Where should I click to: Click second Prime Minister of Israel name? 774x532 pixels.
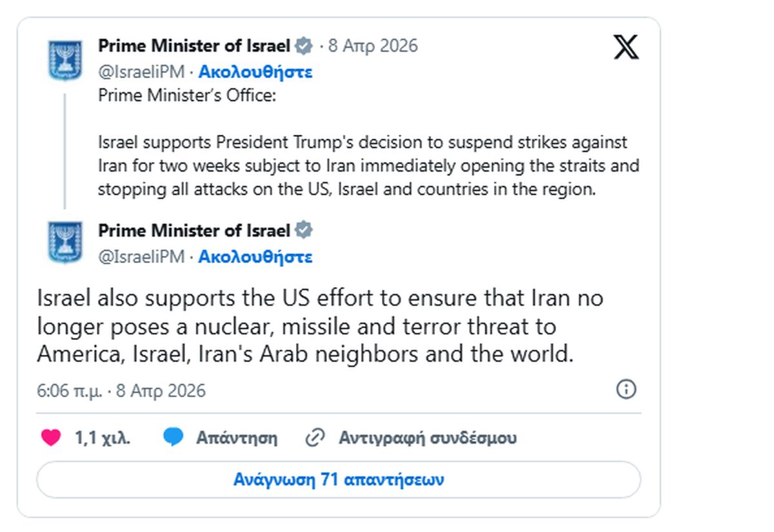(x=194, y=230)
